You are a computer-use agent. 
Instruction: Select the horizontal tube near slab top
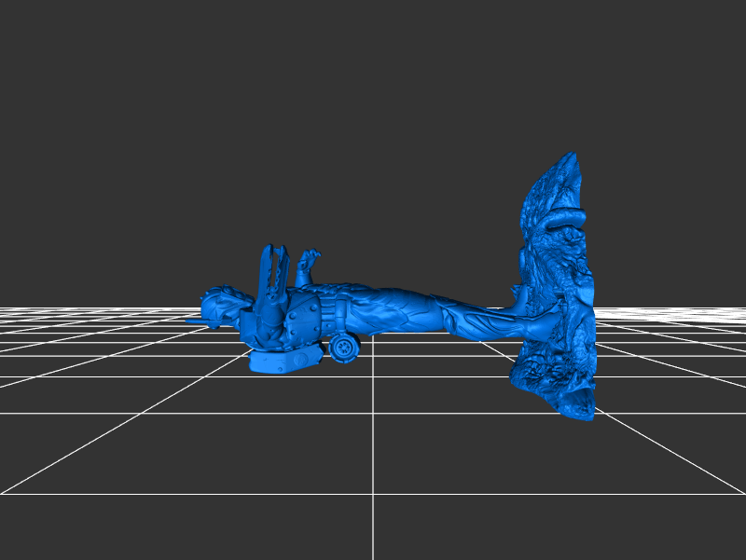pos(564,219)
